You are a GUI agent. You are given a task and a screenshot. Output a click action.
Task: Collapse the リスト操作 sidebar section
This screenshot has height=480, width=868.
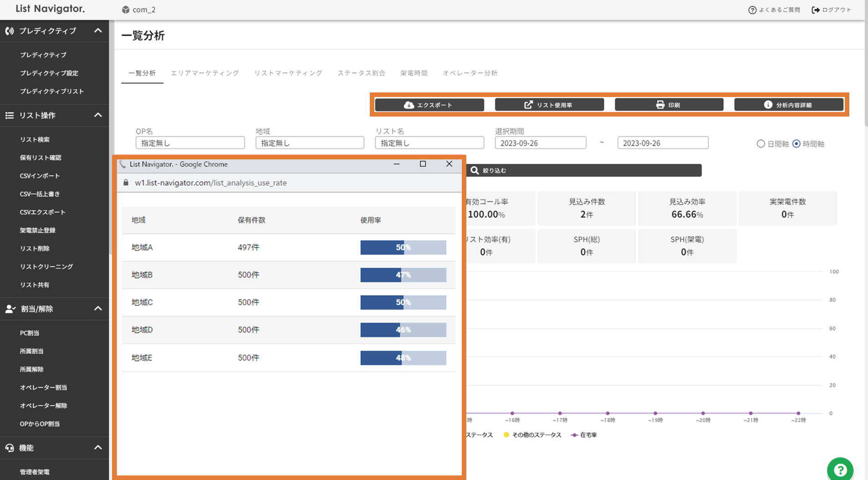click(x=98, y=115)
